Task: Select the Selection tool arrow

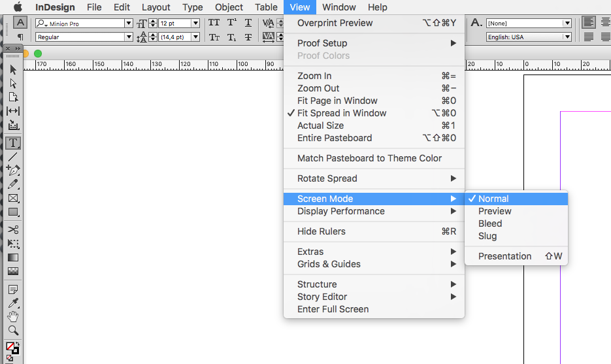Action: [13, 70]
